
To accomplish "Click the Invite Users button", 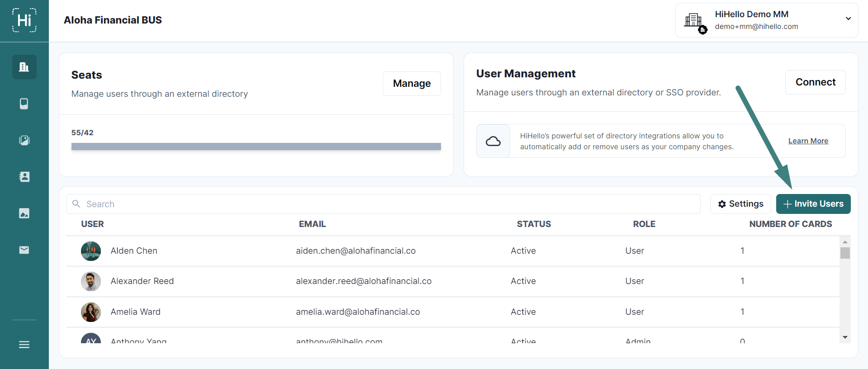I will point(813,204).
